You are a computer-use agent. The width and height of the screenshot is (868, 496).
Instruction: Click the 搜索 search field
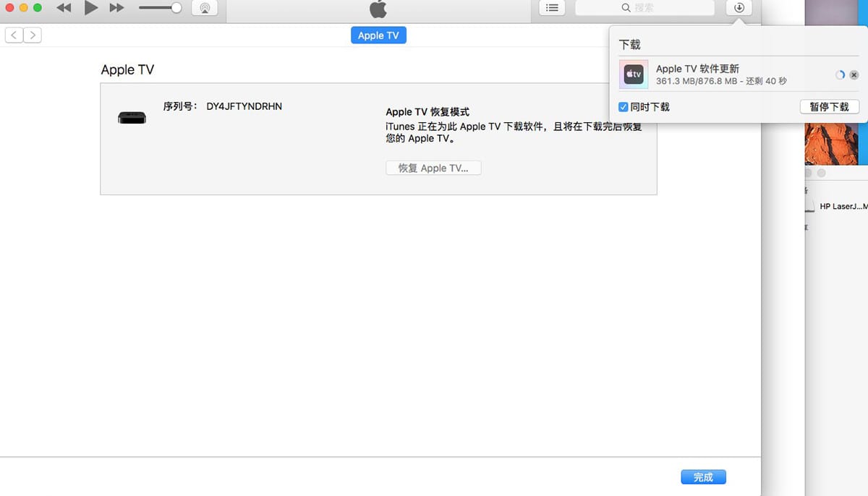[644, 8]
